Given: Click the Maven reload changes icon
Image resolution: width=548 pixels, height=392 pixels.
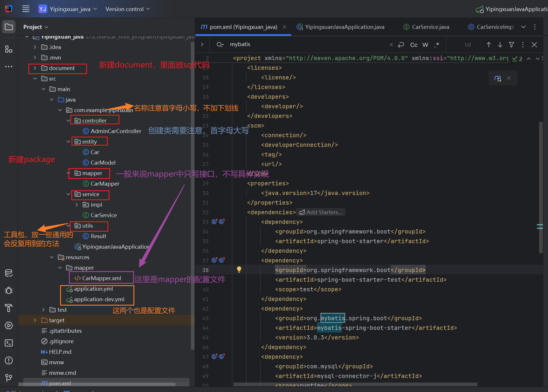Looking at the screenshot, I should 497,78.
